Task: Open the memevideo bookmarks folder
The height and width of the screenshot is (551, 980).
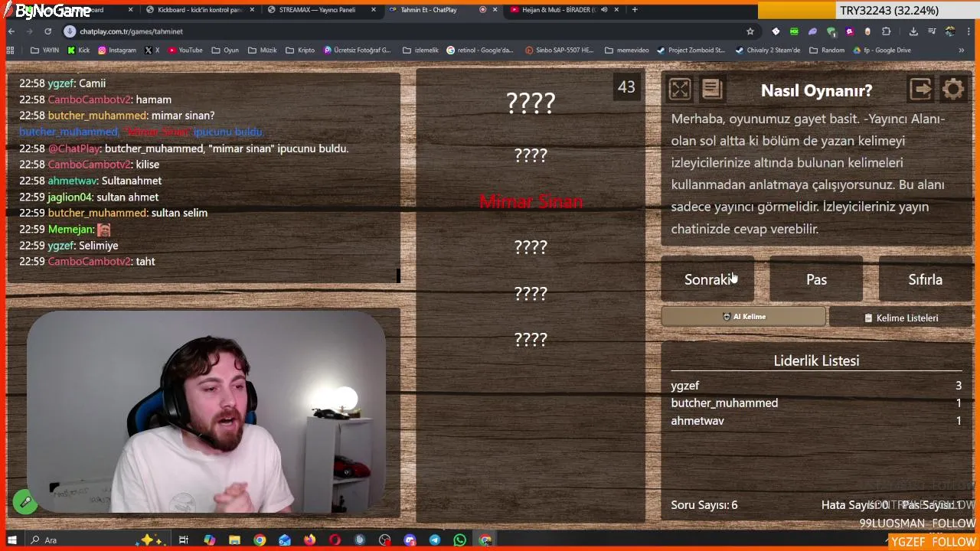Action: pos(626,51)
